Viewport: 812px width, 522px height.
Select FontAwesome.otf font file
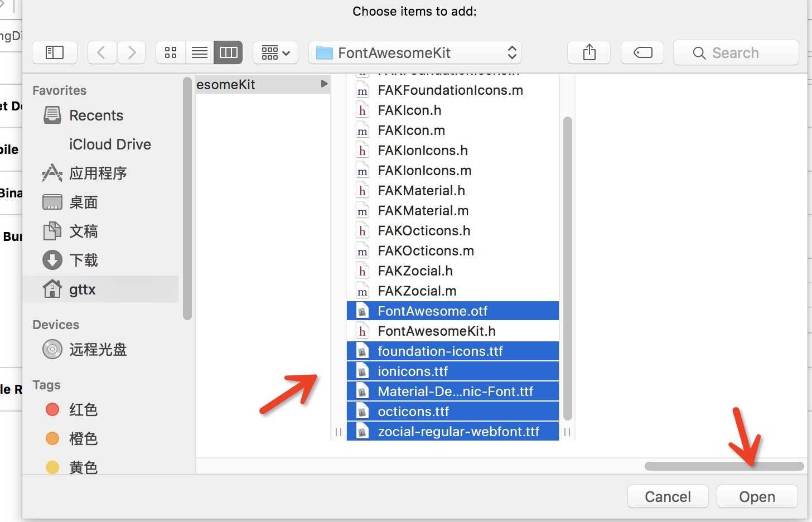[x=452, y=311]
